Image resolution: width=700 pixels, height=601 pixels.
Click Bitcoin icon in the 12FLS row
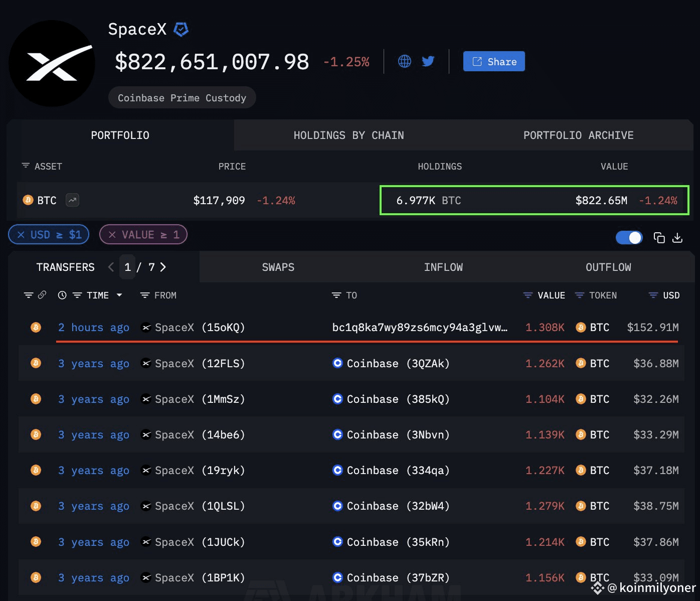pyautogui.click(x=36, y=363)
